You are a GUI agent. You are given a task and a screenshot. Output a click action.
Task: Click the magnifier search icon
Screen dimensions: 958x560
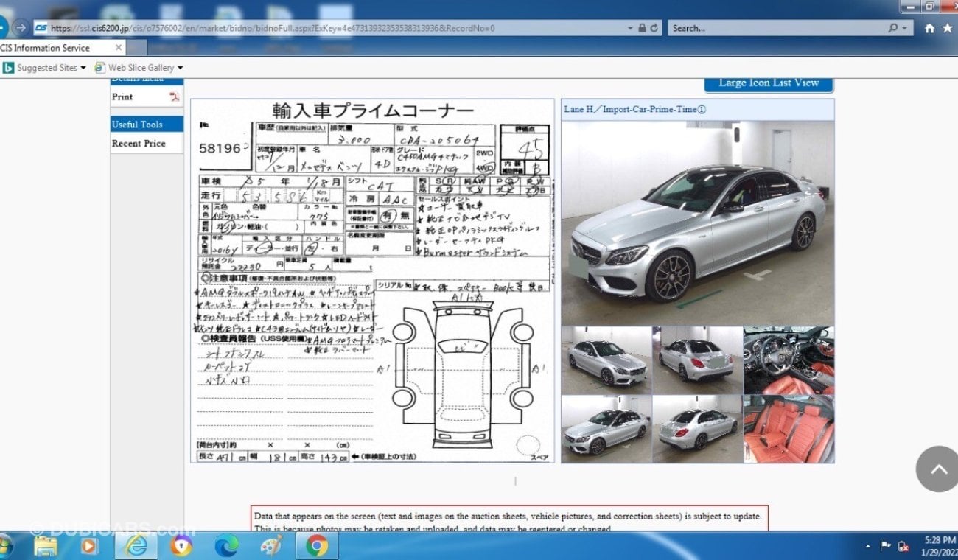[x=893, y=28]
